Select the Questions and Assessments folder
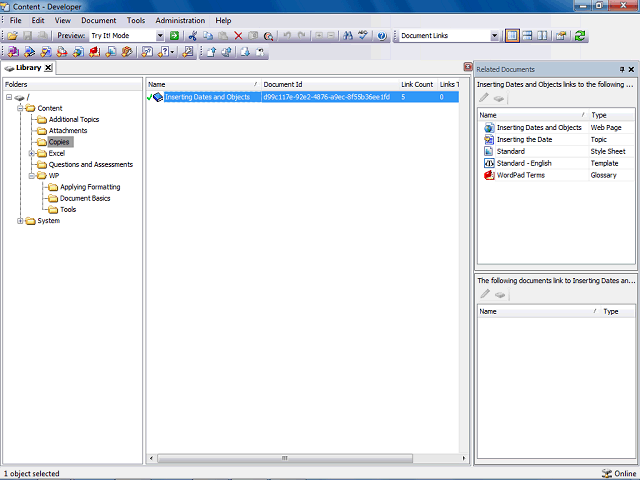640x480 pixels. click(91, 164)
